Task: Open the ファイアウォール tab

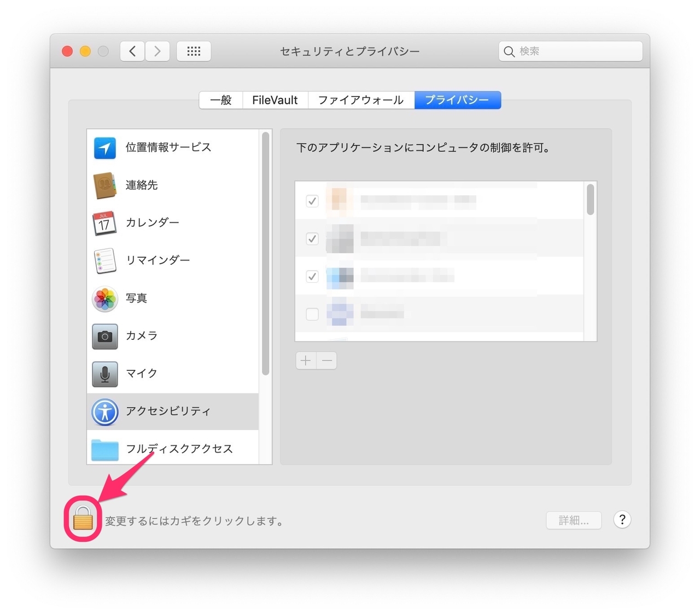Action: (x=361, y=100)
